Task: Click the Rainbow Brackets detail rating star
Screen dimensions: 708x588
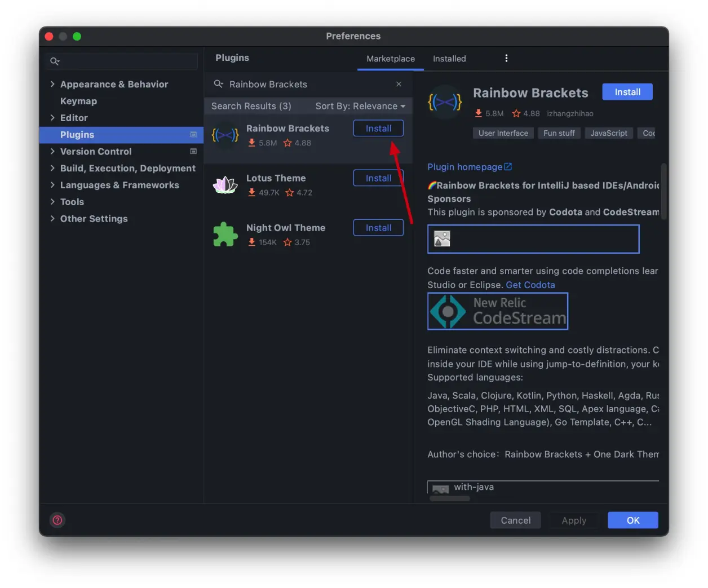Action: pyautogui.click(x=516, y=113)
